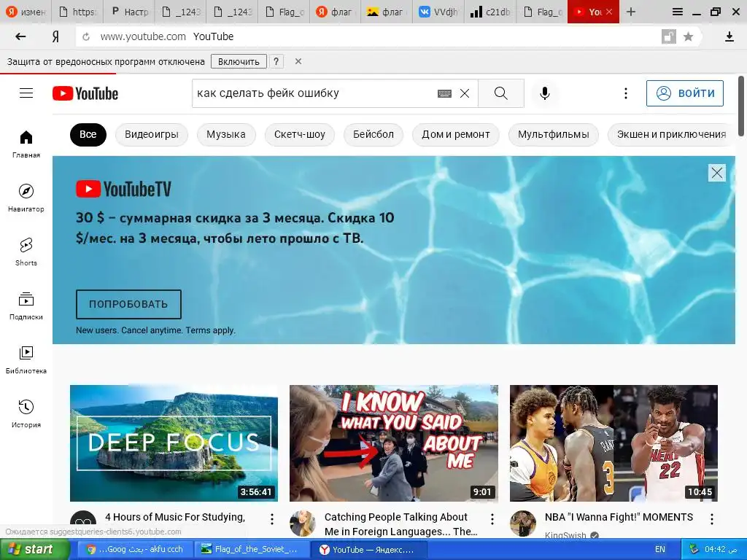The width and height of the screenshot is (747, 560).
Task: Open Подписки subscriptions in sidebar
Action: click(26, 306)
